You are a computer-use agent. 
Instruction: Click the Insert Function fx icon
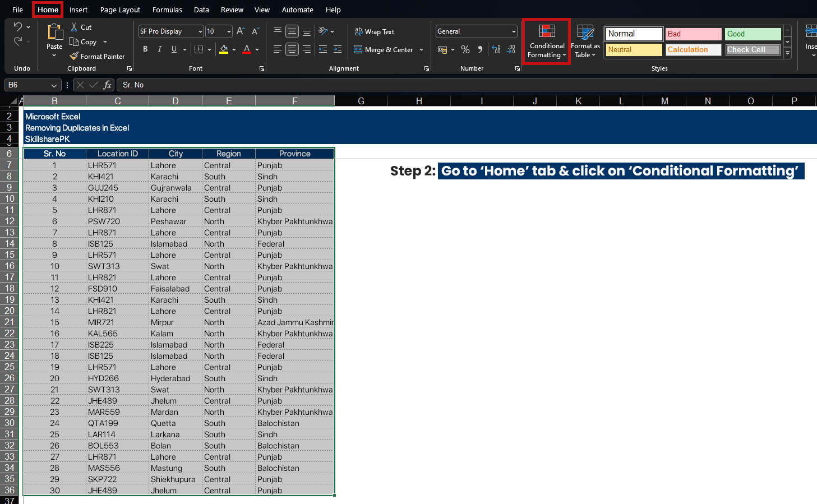click(x=108, y=85)
